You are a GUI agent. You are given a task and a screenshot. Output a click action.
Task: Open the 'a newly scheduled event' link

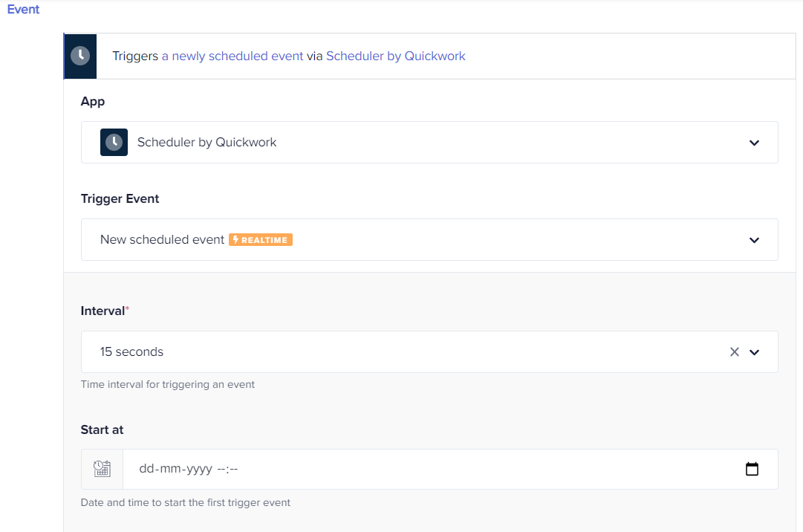[233, 56]
